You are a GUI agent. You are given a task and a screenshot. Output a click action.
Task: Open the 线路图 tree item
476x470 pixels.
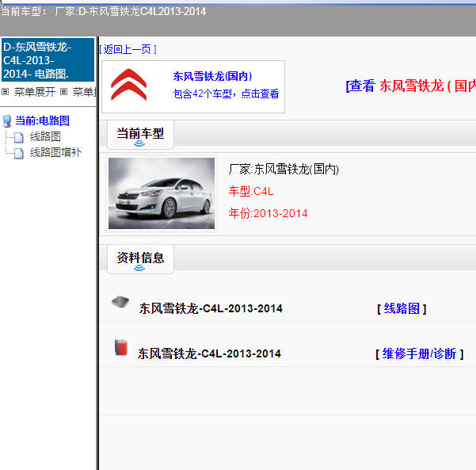pos(45,136)
